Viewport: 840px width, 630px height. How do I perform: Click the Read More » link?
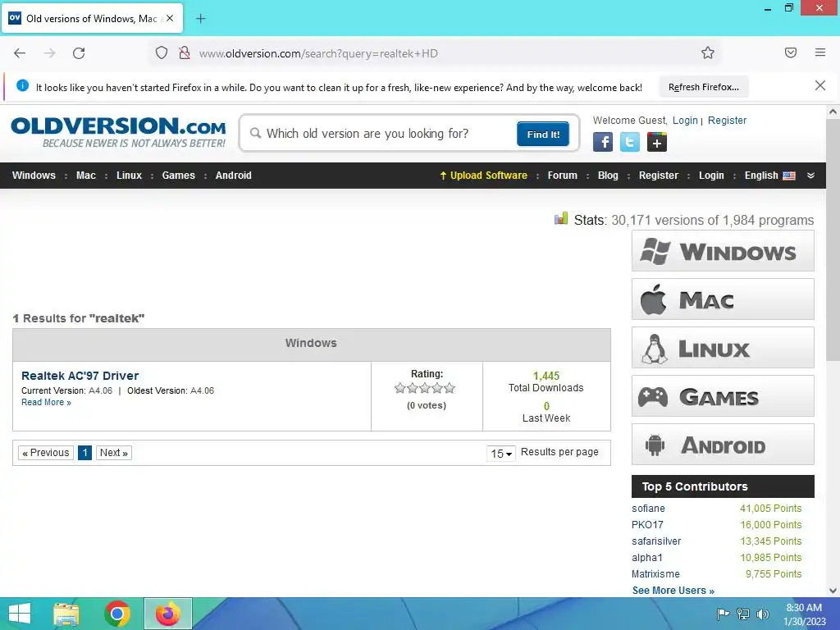(x=46, y=402)
